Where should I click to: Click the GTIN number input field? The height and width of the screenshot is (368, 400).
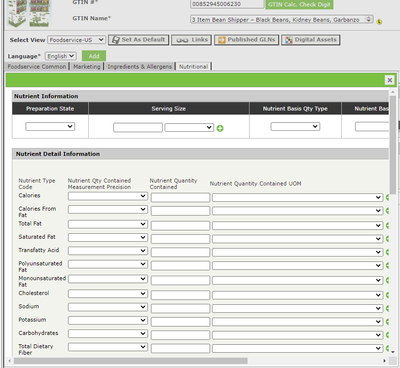point(227,4)
